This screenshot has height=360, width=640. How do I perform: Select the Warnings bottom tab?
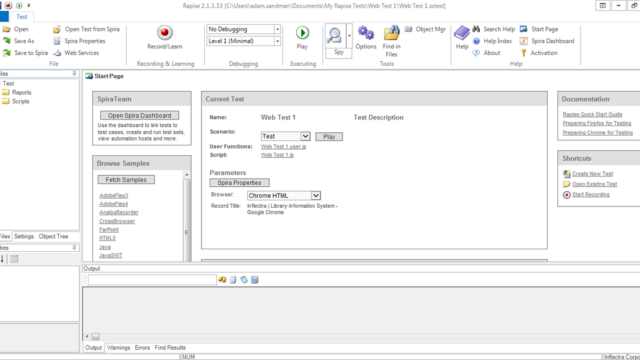[x=118, y=348]
